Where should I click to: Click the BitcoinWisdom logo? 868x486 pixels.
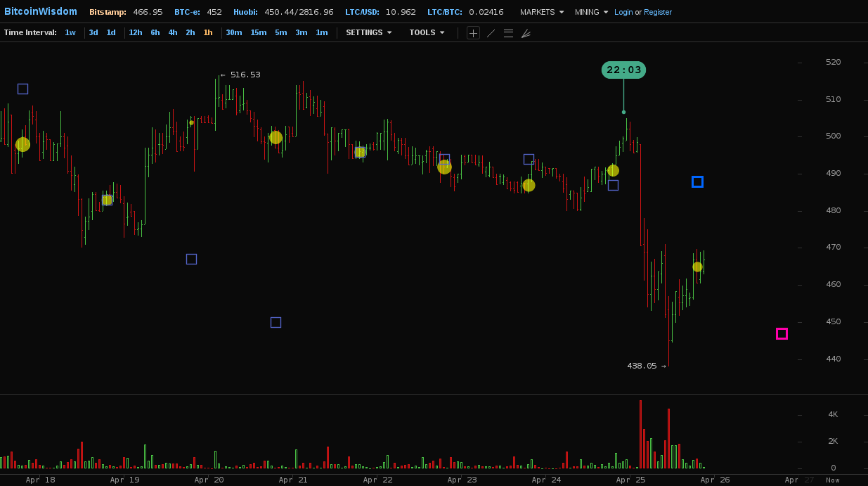coord(41,12)
